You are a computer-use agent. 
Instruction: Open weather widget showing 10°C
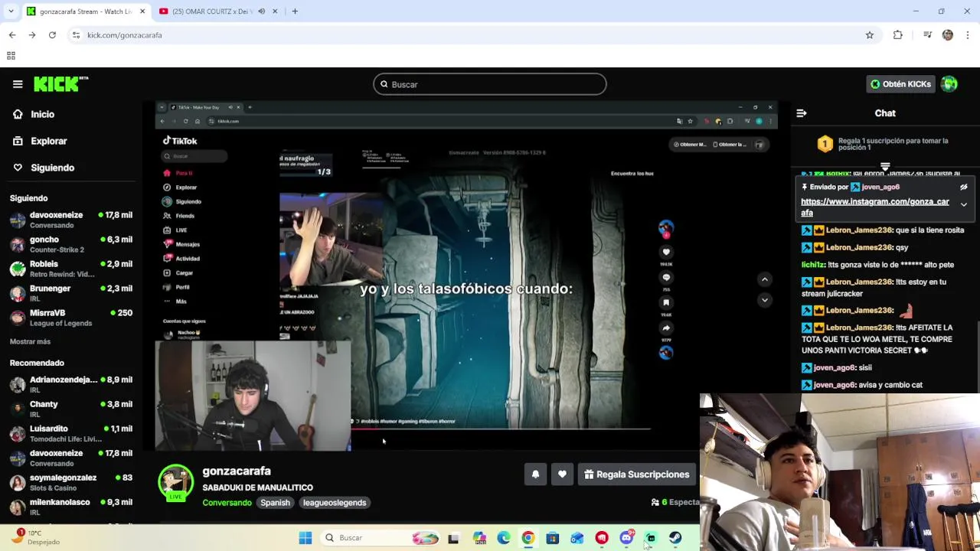click(x=37, y=537)
